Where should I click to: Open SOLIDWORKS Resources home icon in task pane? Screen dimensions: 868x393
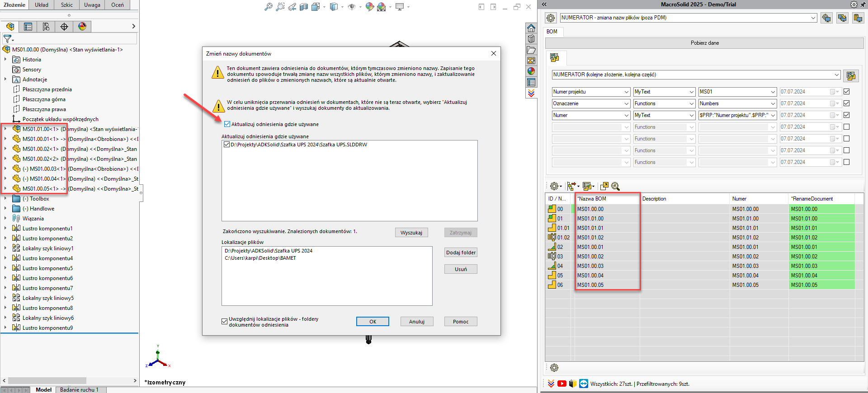coord(531,28)
